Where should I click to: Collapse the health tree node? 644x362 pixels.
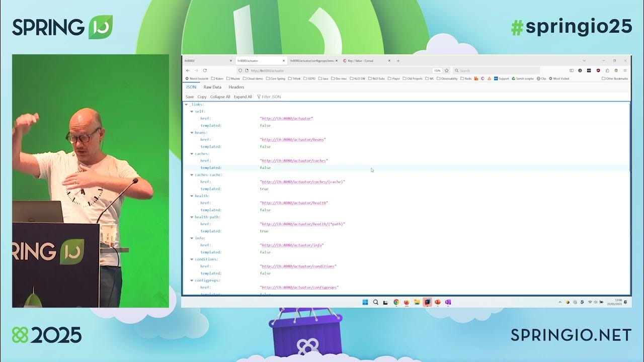(192, 196)
